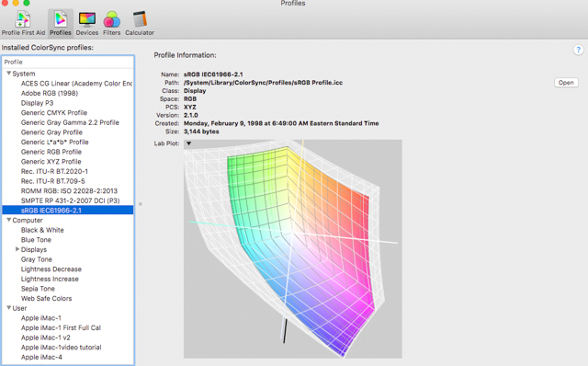Click the window's green zoom button

[x=27, y=2]
